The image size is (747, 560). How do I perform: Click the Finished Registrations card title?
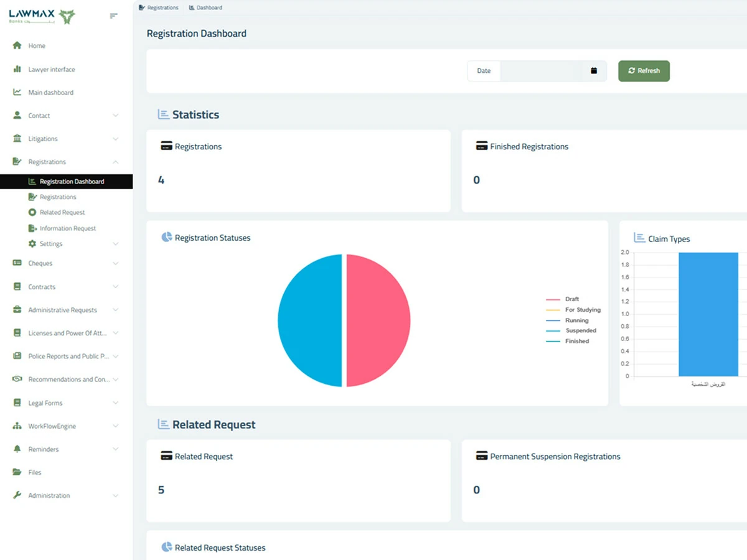529,147
